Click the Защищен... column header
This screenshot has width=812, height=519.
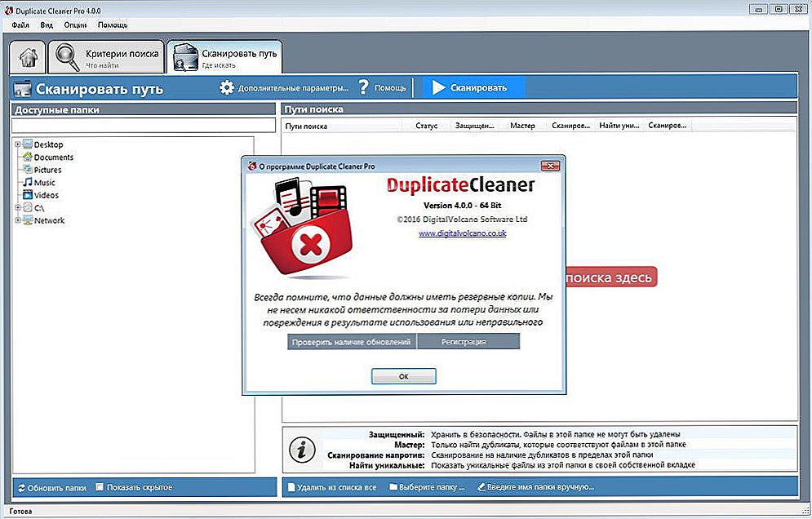point(474,126)
